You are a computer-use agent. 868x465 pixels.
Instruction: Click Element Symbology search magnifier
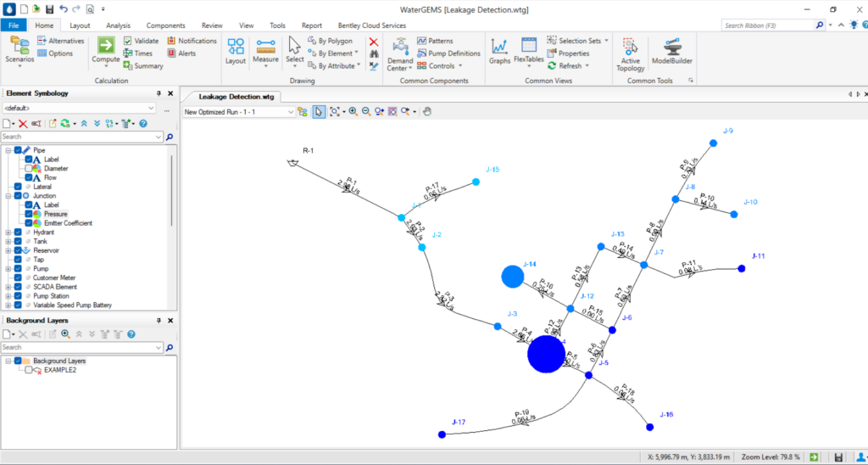170,137
